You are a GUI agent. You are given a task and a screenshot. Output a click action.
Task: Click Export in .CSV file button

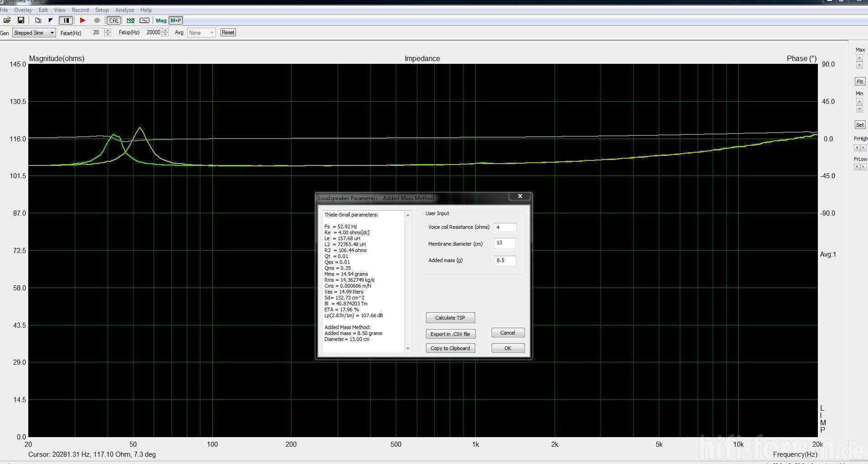450,334
